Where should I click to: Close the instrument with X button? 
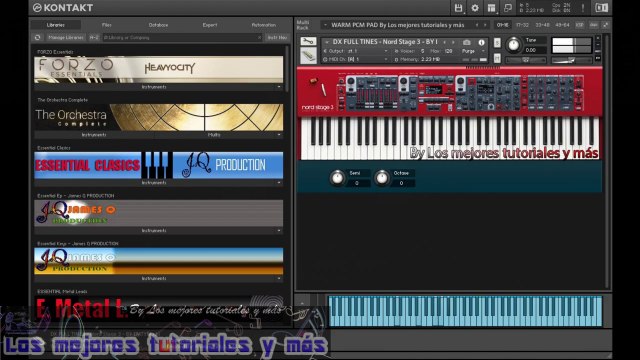coord(598,38)
